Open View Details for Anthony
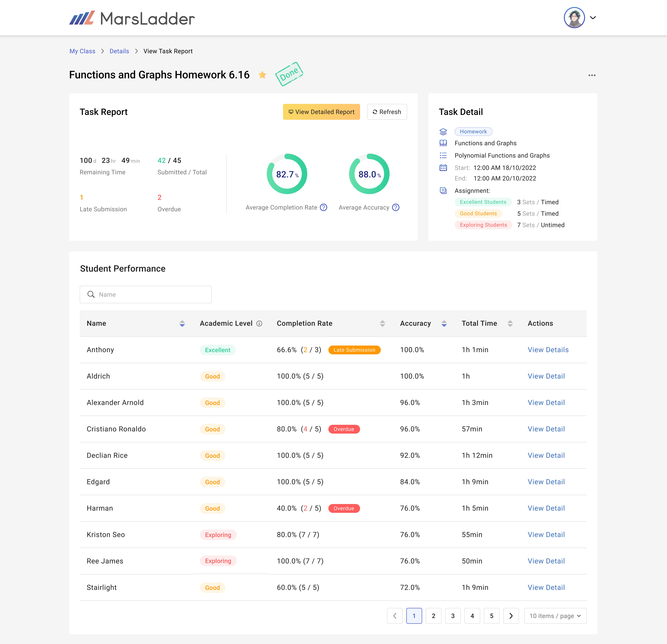The image size is (667, 644). click(x=548, y=350)
